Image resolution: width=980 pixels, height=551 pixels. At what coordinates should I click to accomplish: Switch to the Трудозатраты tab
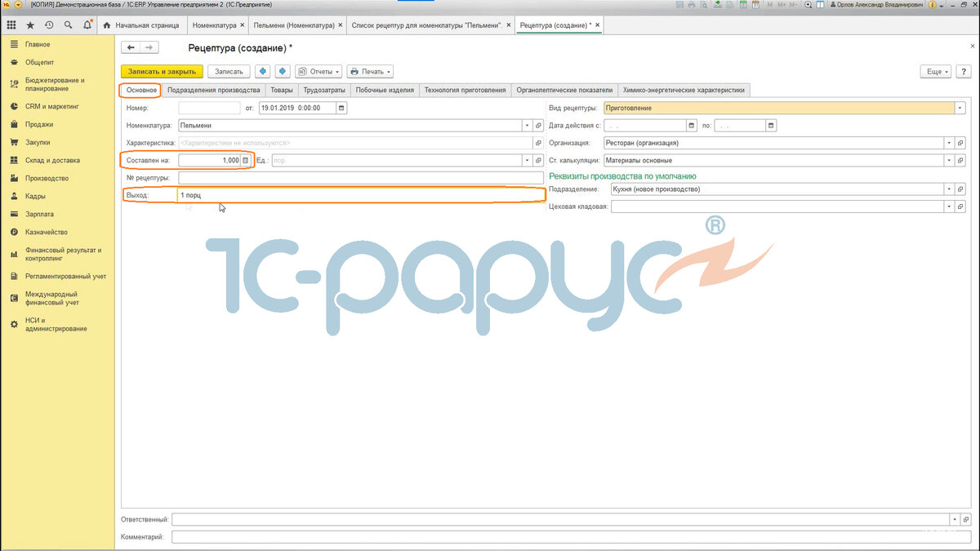[x=324, y=90]
